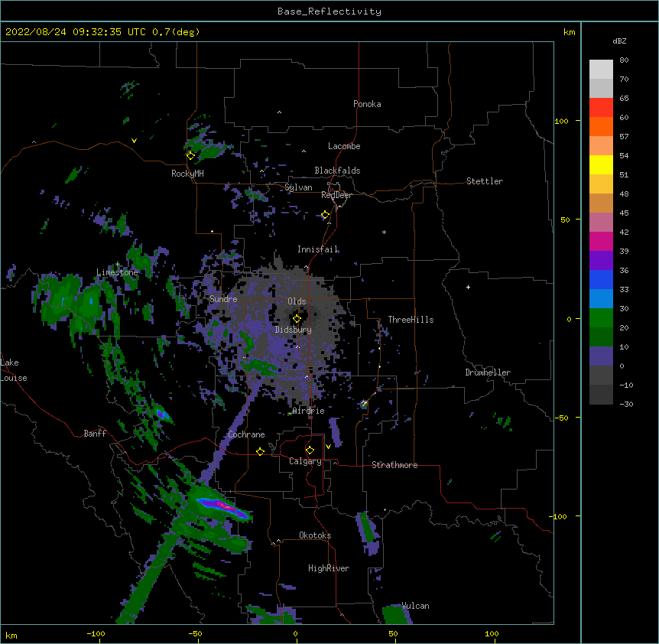Screen dimensions: 659x644
Task: Select the Vulcan label
Action: click(415, 606)
